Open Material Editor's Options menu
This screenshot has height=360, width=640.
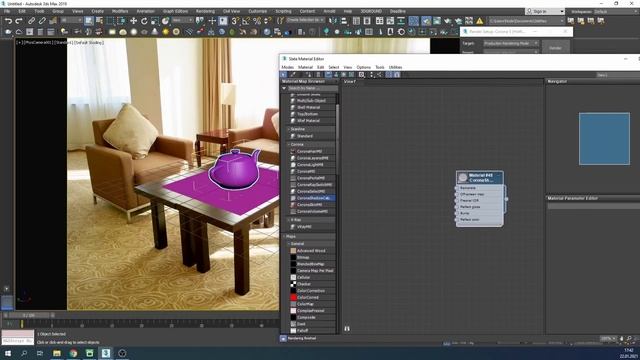tap(363, 67)
